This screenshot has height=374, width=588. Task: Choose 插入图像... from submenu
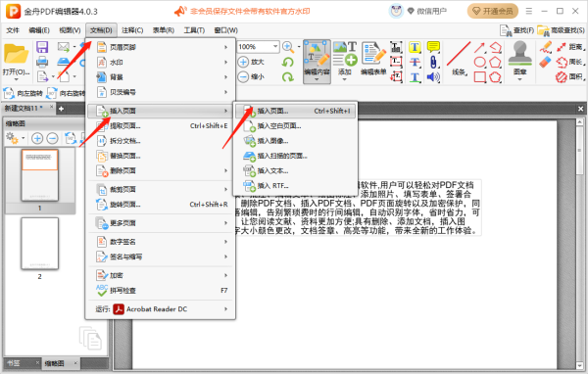(295, 141)
